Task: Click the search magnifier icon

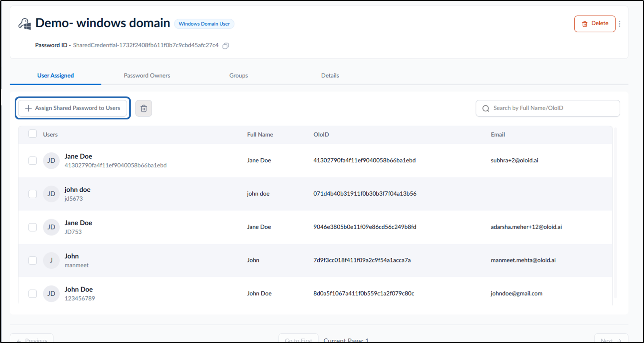Action: pyautogui.click(x=485, y=108)
